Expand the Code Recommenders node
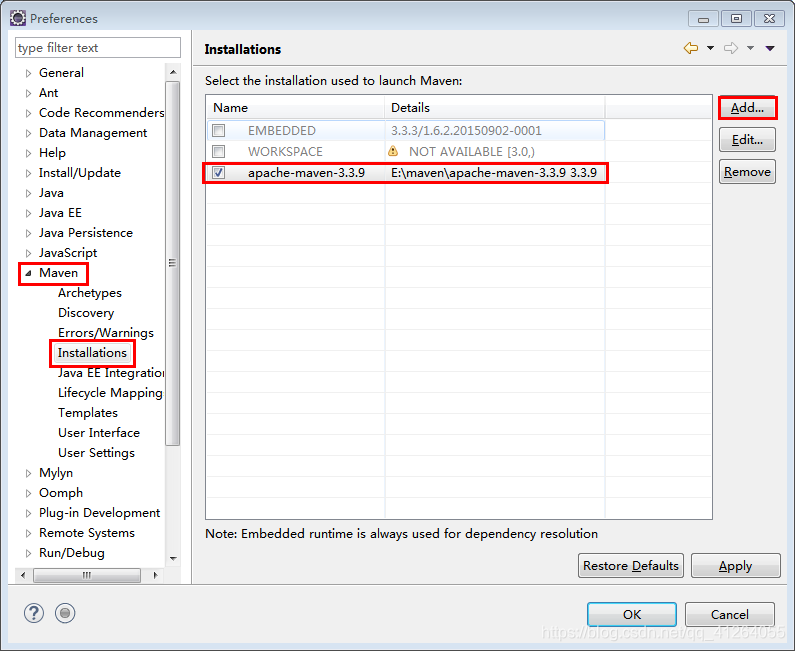This screenshot has height=651, width=795. [28, 113]
